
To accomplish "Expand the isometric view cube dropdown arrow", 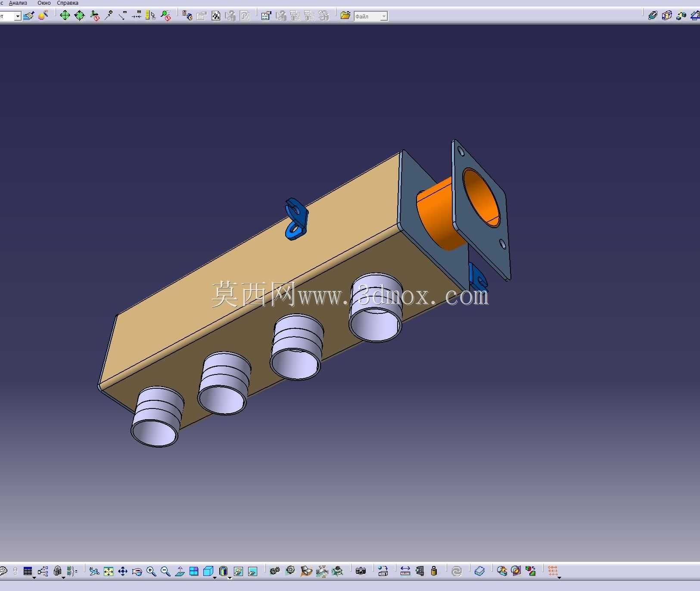I will (x=215, y=578).
